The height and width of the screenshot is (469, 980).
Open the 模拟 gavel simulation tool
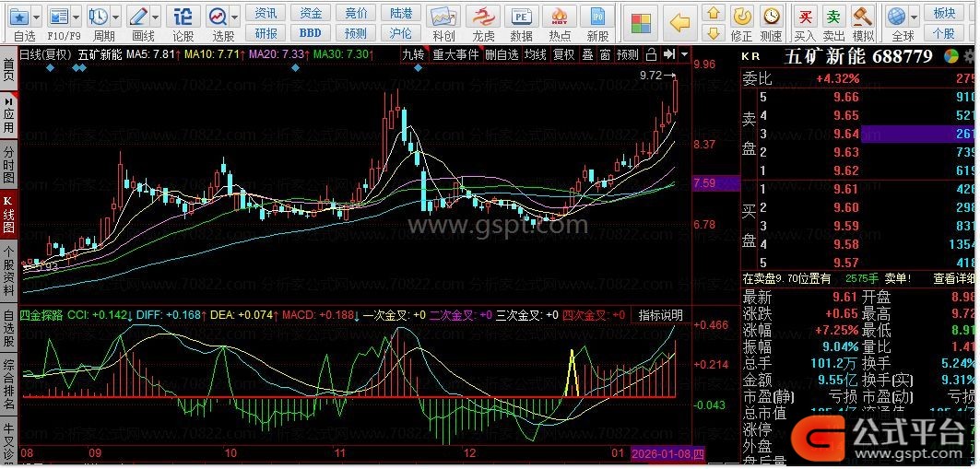(863, 22)
